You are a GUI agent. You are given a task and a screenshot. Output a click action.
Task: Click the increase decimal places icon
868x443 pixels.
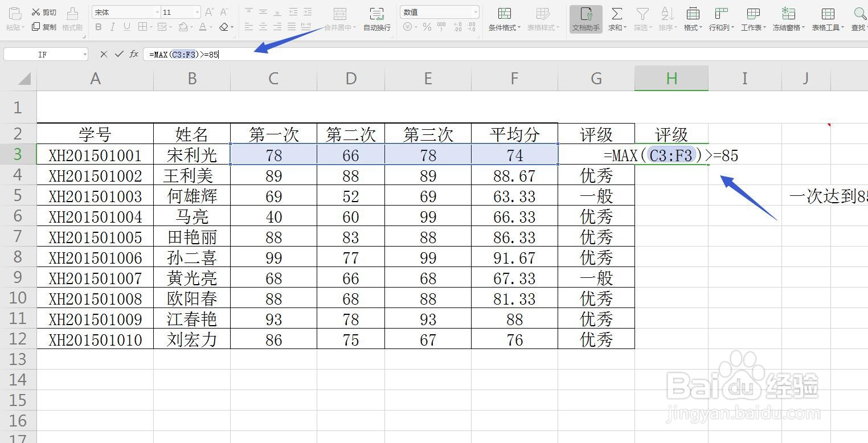click(x=459, y=27)
